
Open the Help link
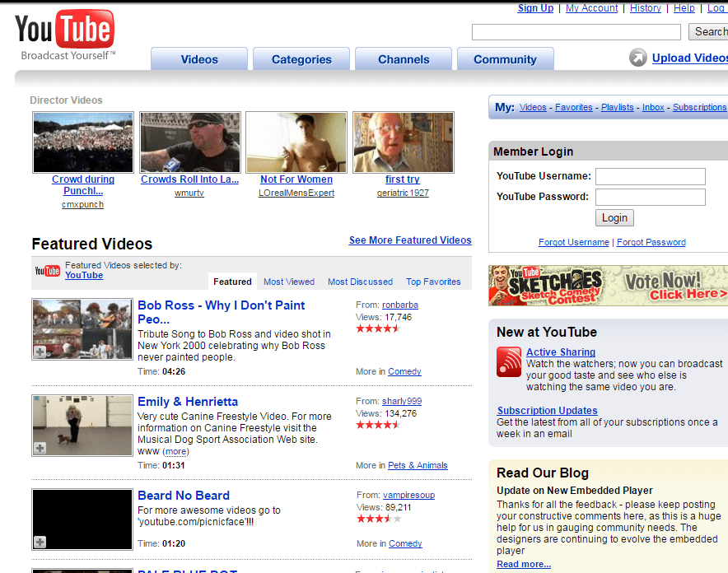tap(684, 8)
